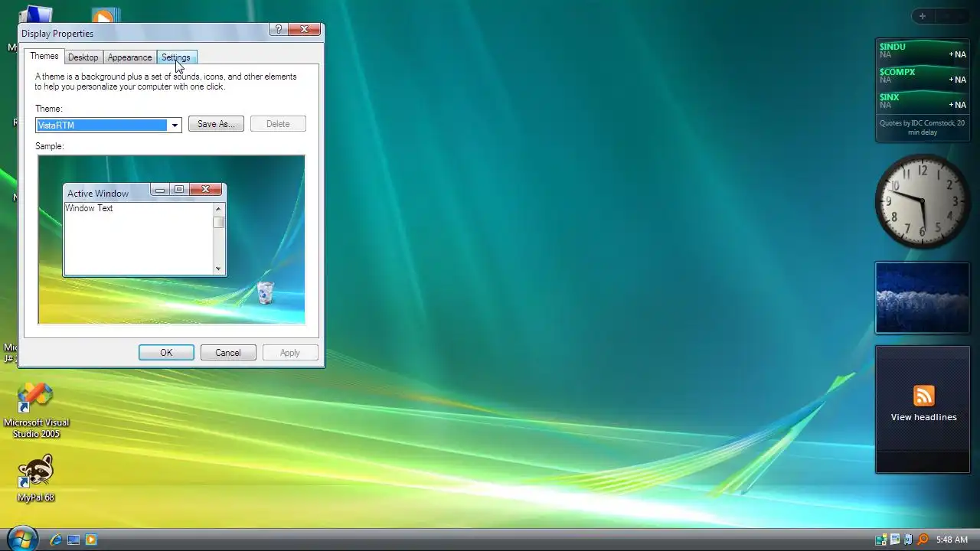The image size is (980, 551).
Task: Switch to the Themes tab
Action: point(44,56)
